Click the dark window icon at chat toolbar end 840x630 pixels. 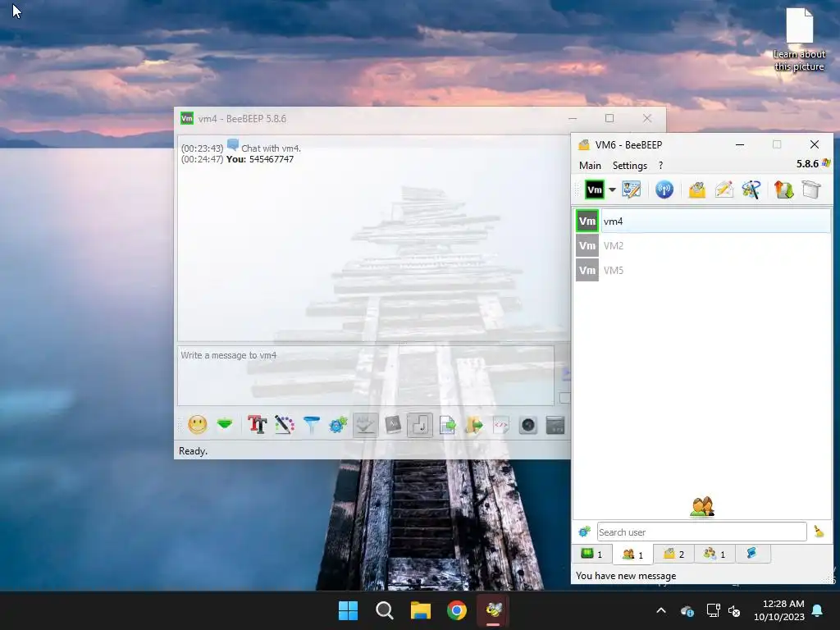[x=555, y=426]
